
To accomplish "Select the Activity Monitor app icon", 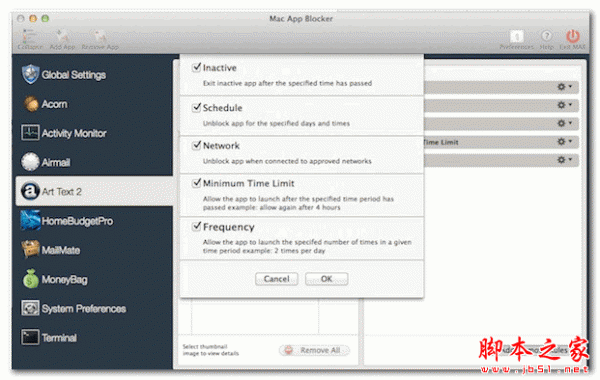I will [x=30, y=133].
